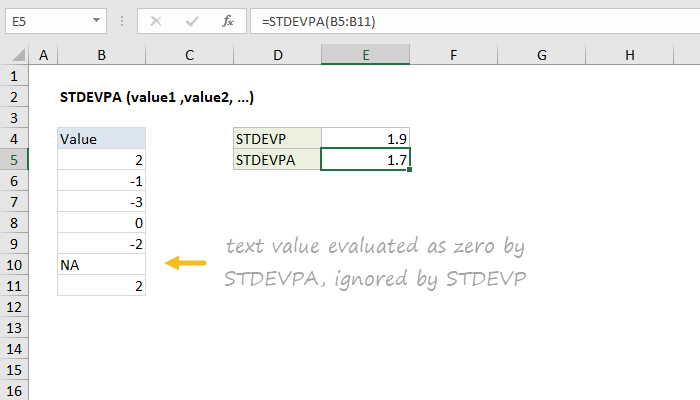This screenshot has width=700, height=400.
Task: Select row 3 header
Action: 14,118
